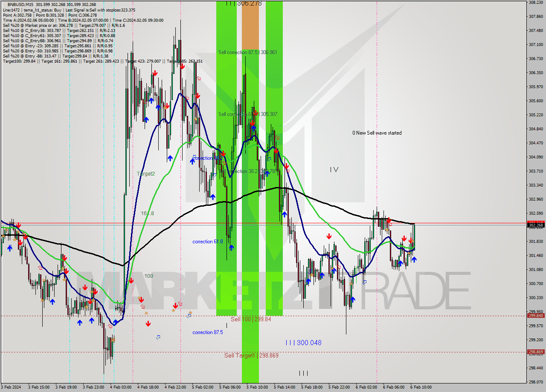Click the '4 Feb 22:00' time axis label
The width and height of the screenshot is (546, 392).
click(175, 387)
